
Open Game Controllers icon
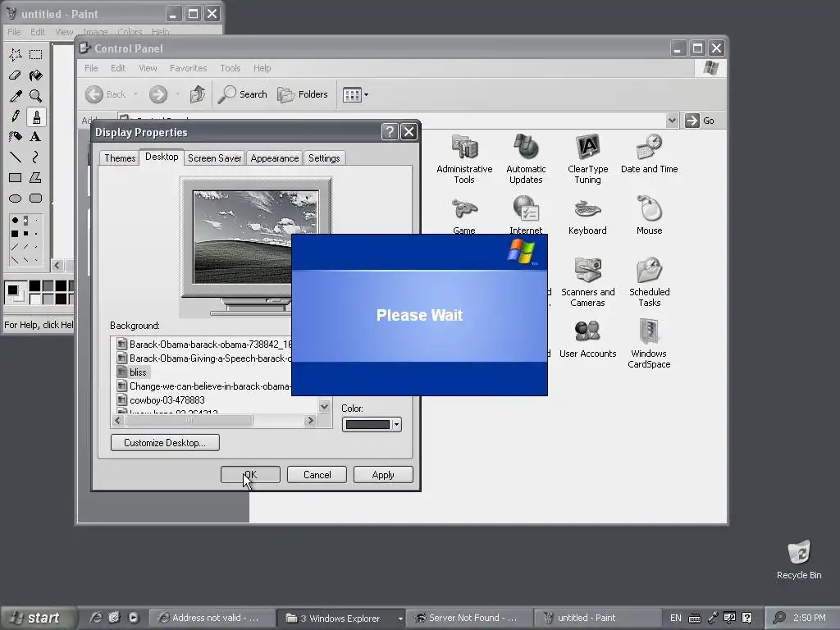click(464, 217)
